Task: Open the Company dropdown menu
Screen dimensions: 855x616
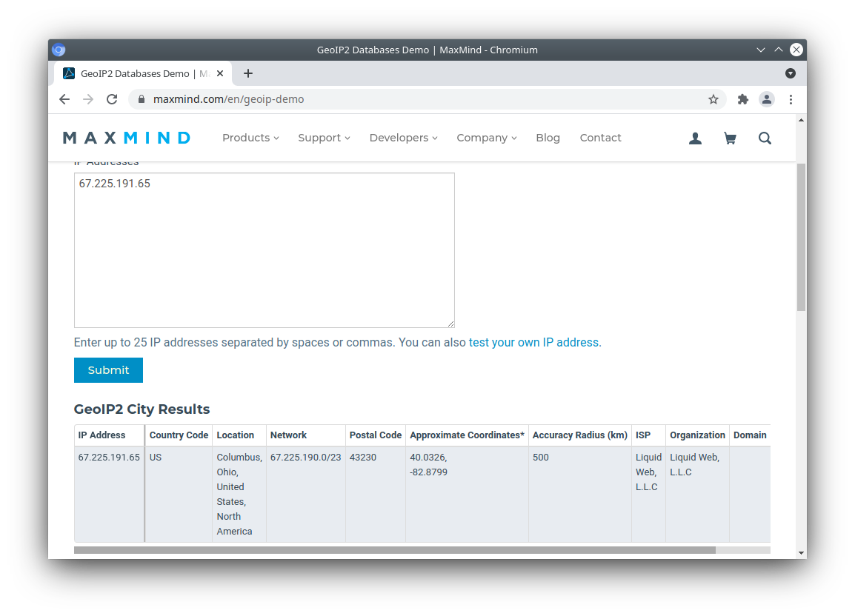Action: click(x=486, y=138)
